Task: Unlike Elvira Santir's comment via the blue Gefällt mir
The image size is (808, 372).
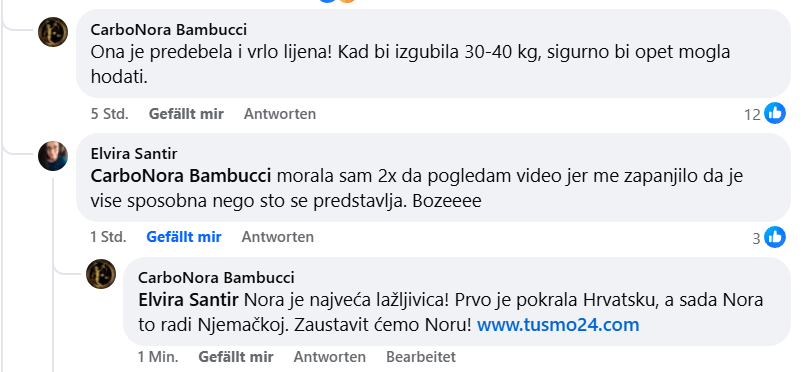Action: [x=184, y=237]
